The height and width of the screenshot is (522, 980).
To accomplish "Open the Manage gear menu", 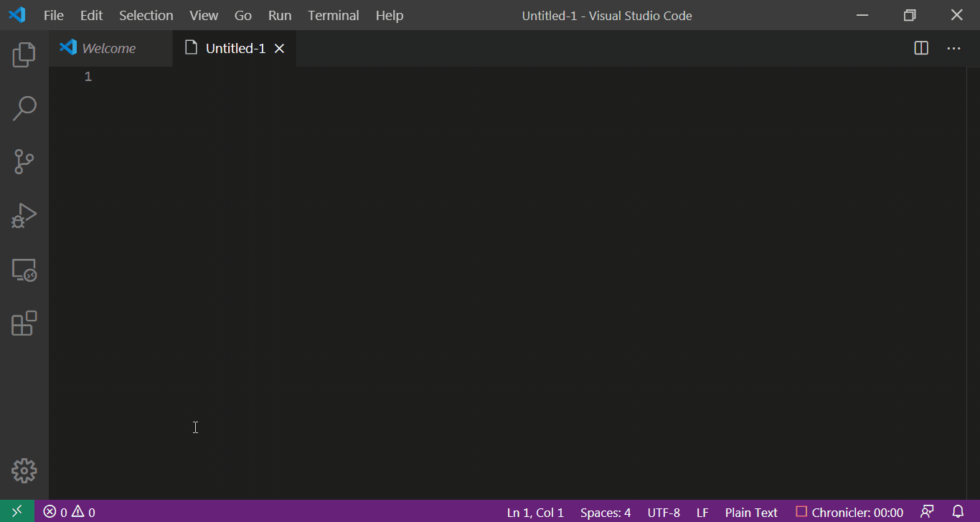I will [x=24, y=470].
